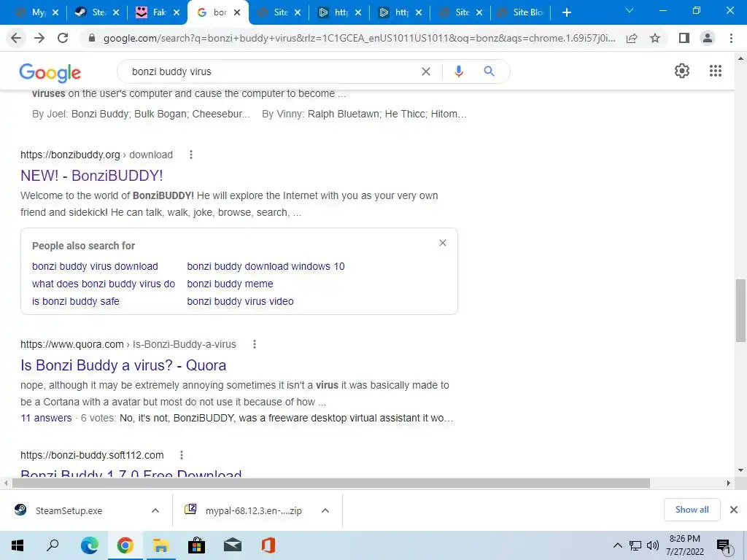Open the SteamSetup.exe download

[x=69, y=510]
